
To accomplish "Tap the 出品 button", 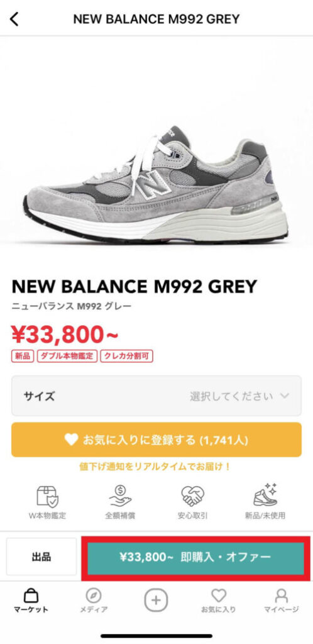I will tap(41, 557).
